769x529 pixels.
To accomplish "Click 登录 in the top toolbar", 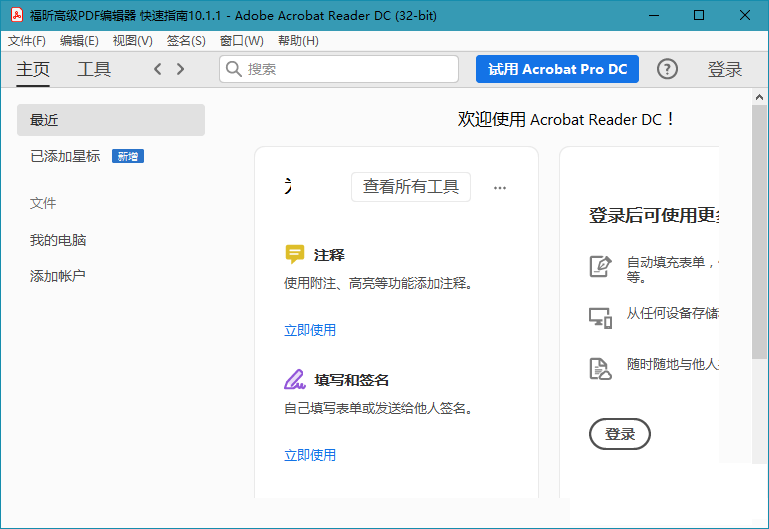I will [x=724, y=69].
